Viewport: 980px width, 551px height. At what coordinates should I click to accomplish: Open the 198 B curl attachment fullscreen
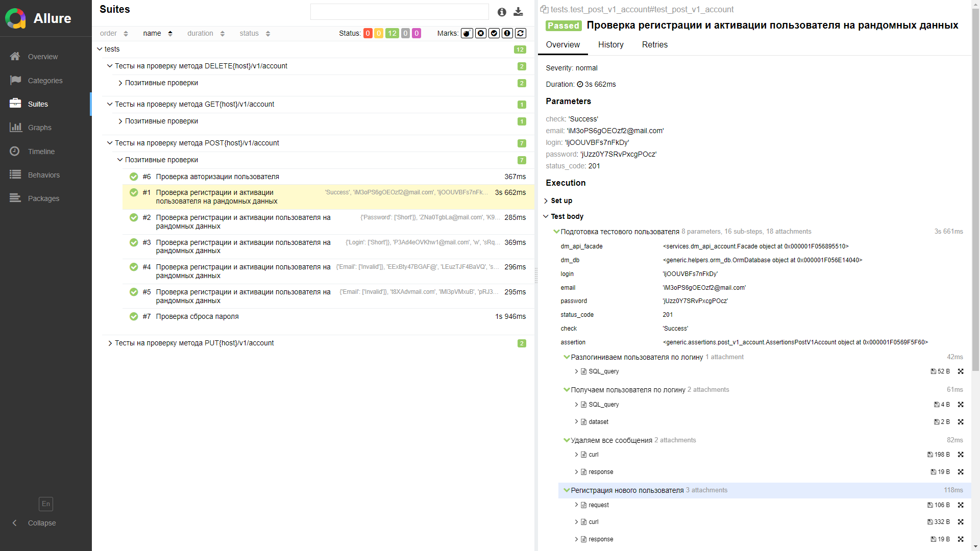coord(961,455)
